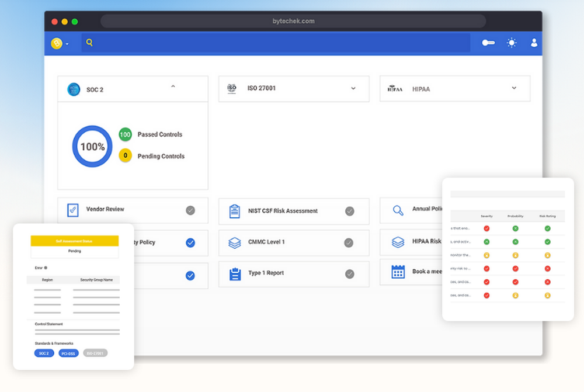This screenshot has width=584, height=392.
Task: Click the Risk Rating column header
Action: tap(548, 216)
